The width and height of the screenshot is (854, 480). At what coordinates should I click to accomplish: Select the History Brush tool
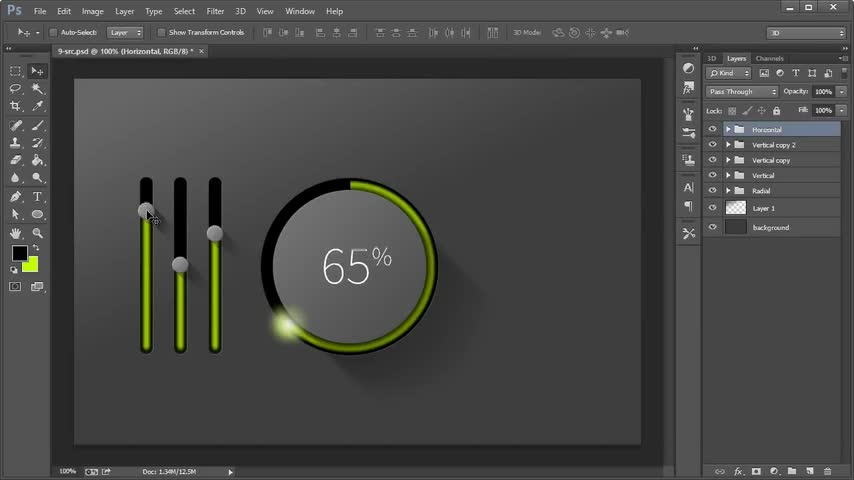[37, 143]
